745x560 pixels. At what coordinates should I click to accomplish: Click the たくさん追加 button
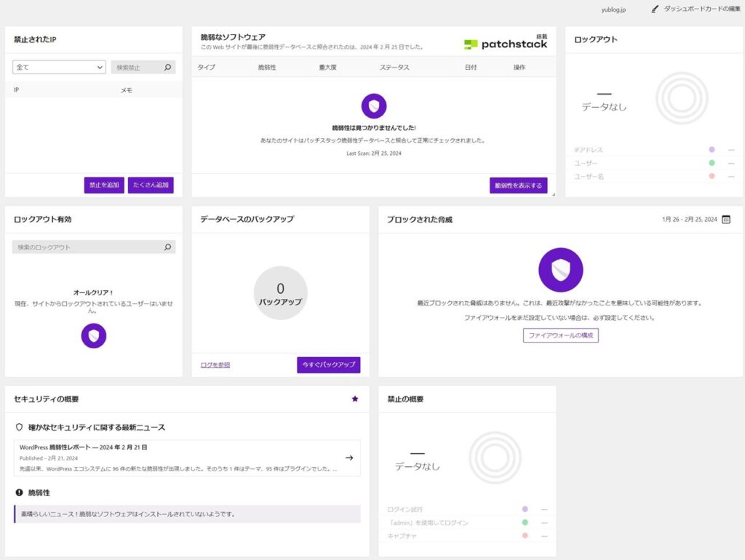151,185
